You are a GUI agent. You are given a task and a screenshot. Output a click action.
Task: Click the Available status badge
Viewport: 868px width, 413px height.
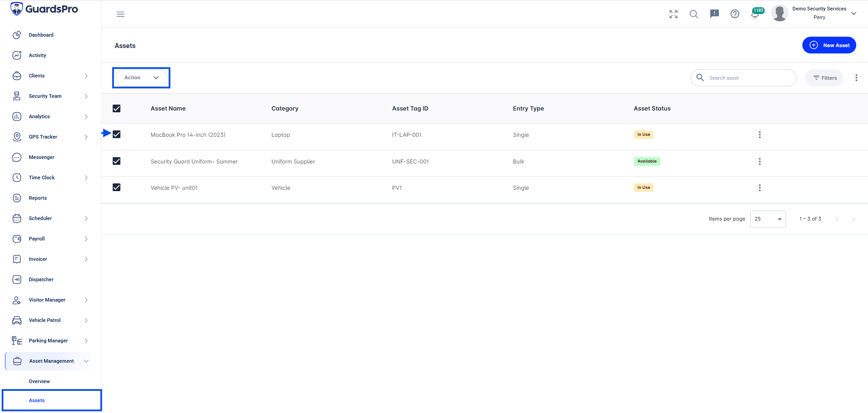coord(647,161)
